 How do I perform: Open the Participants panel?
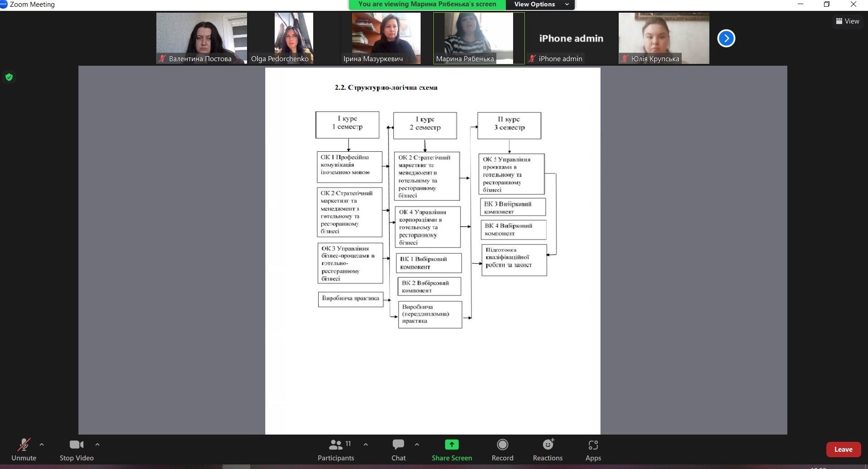tap(336, 449)
